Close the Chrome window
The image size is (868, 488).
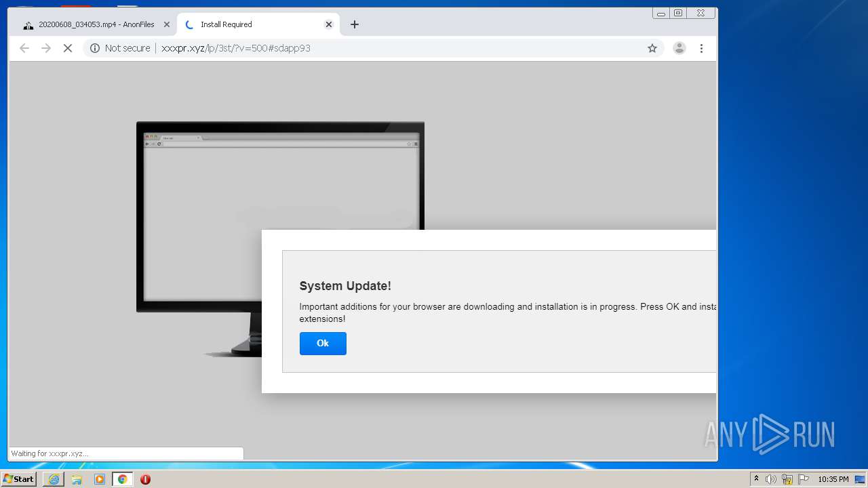[x=701, y=13]
